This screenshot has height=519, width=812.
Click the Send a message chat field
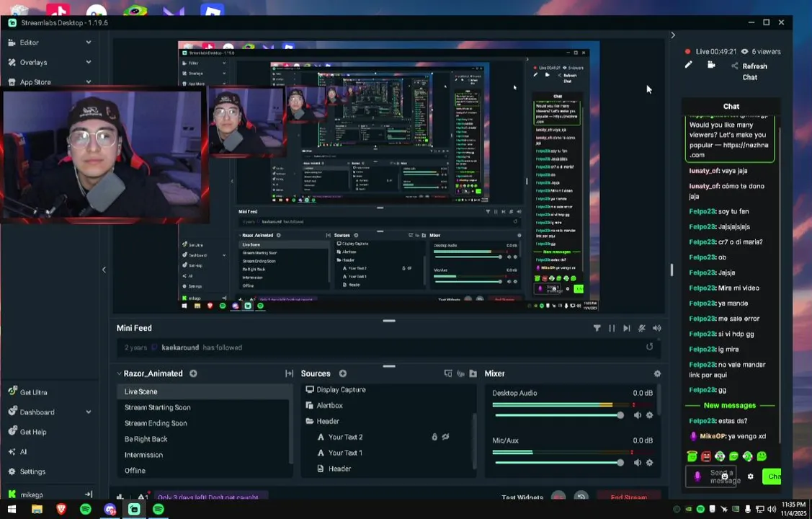tap(711, 476)
